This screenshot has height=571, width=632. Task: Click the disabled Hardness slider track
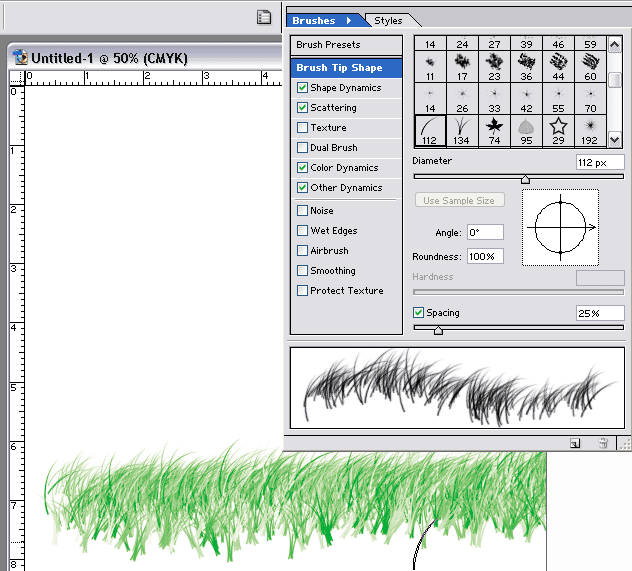pos(518,292)
